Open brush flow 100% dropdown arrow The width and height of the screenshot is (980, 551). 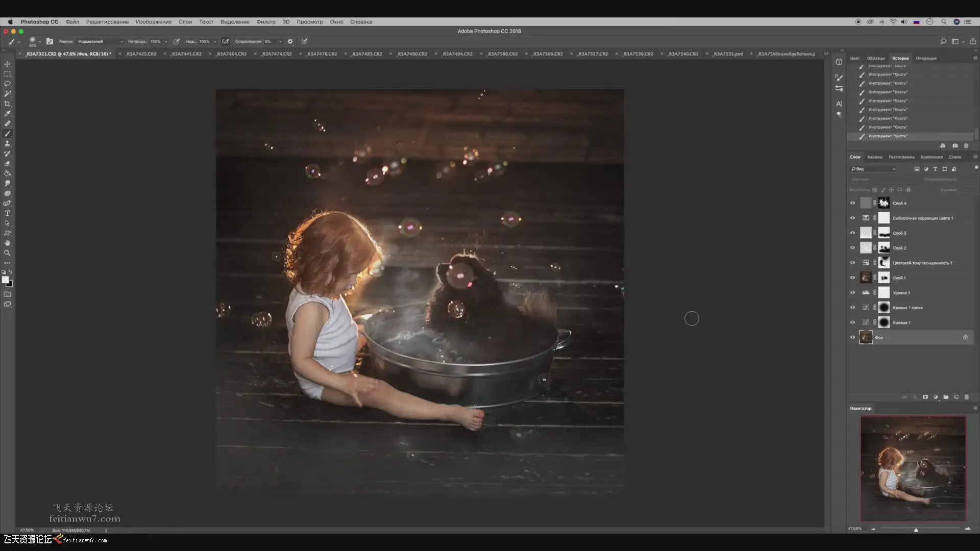(215, 41)
